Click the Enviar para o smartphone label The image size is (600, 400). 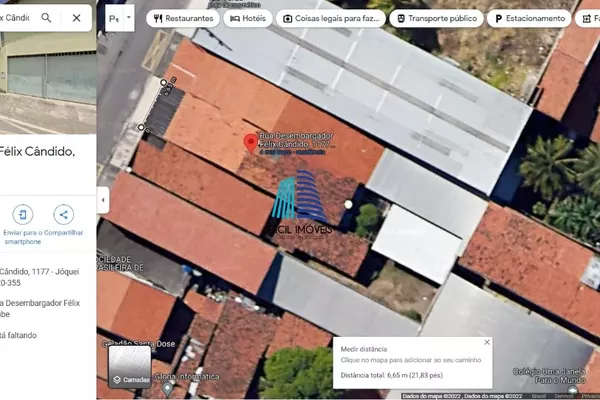point(23,237)
